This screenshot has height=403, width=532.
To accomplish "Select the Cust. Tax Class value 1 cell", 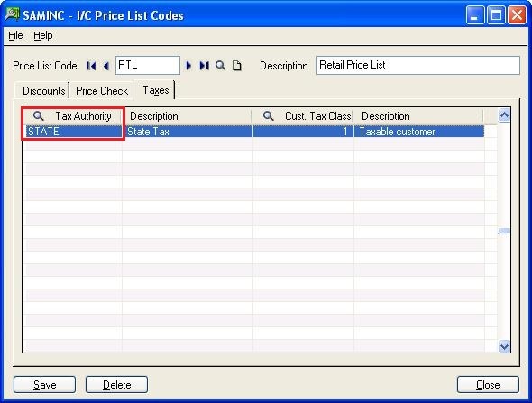I will (x=304, y=132).
